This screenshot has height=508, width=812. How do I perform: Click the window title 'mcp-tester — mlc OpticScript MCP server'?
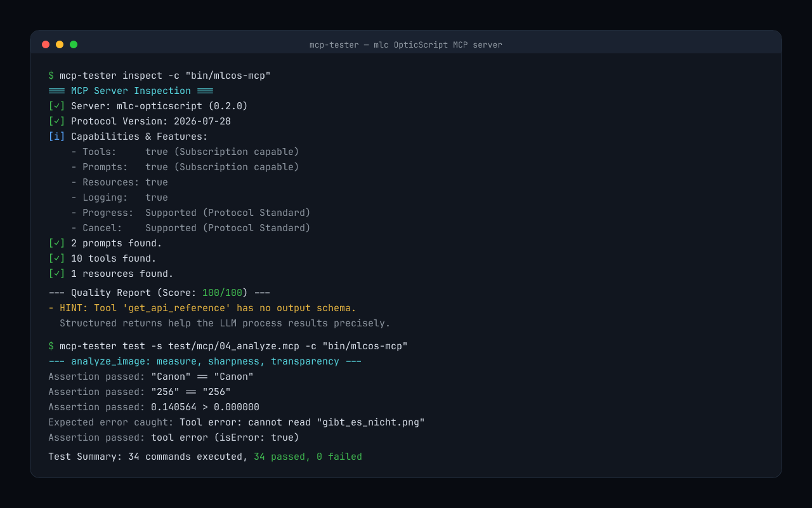coord(406,45)
